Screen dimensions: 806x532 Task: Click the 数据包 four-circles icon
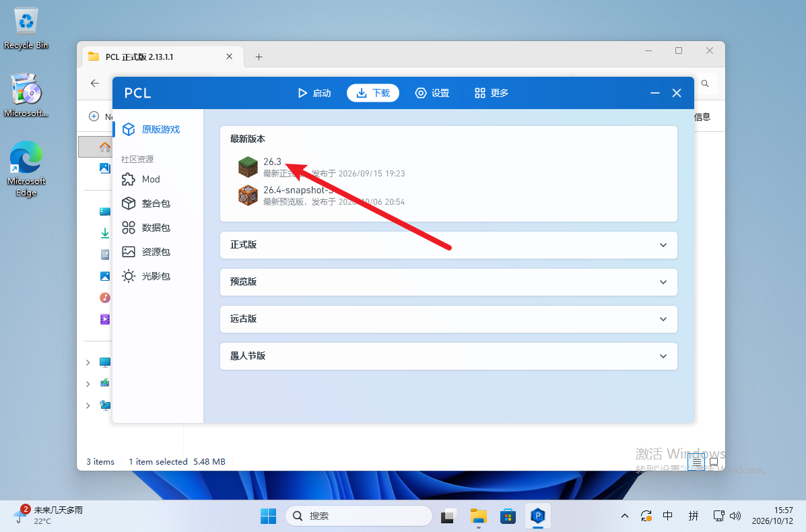tap(129, 228)
